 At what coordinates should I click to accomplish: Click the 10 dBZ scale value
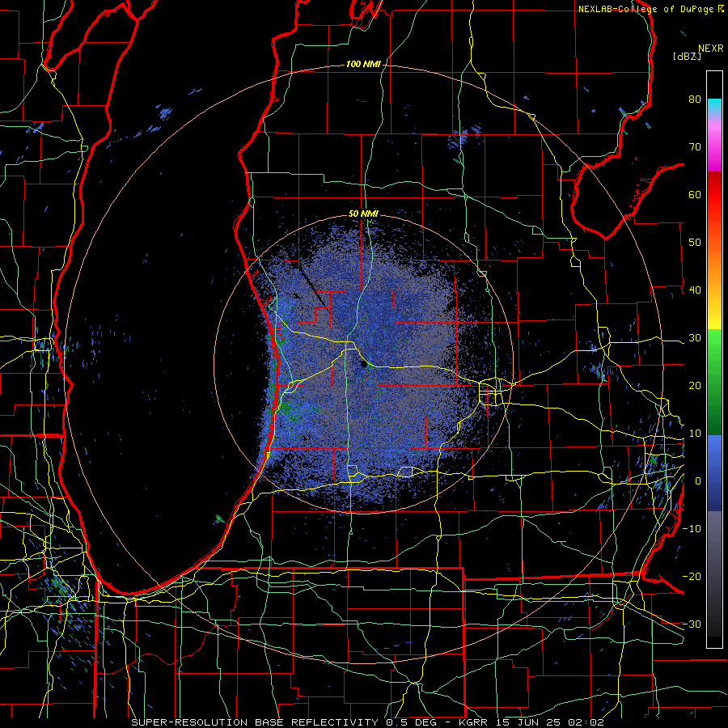(695, 434)
